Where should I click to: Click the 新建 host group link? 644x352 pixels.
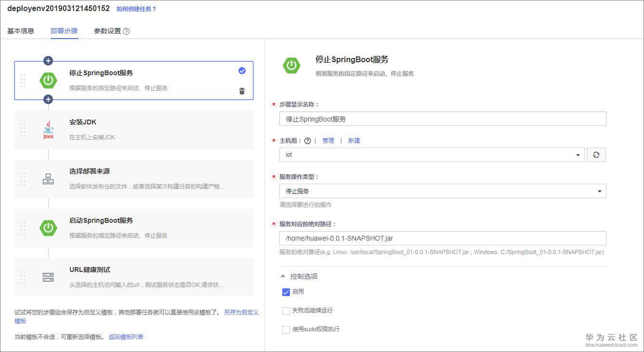(354, 141)
